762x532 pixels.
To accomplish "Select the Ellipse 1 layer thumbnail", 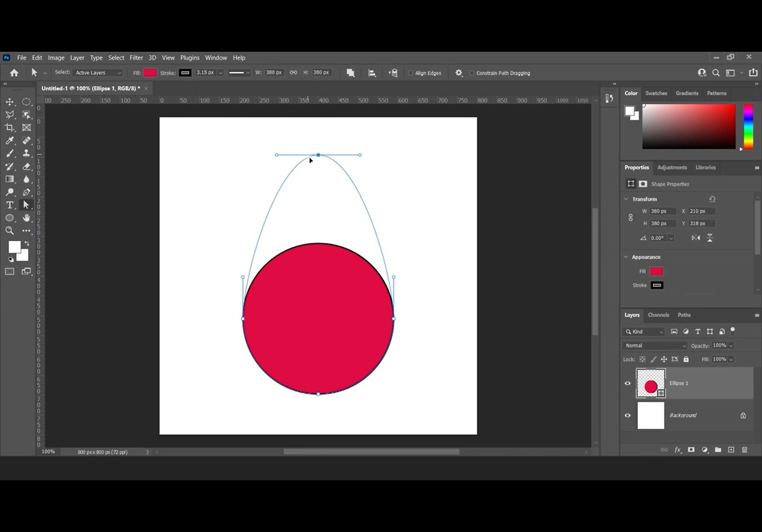I will [651, 383].
